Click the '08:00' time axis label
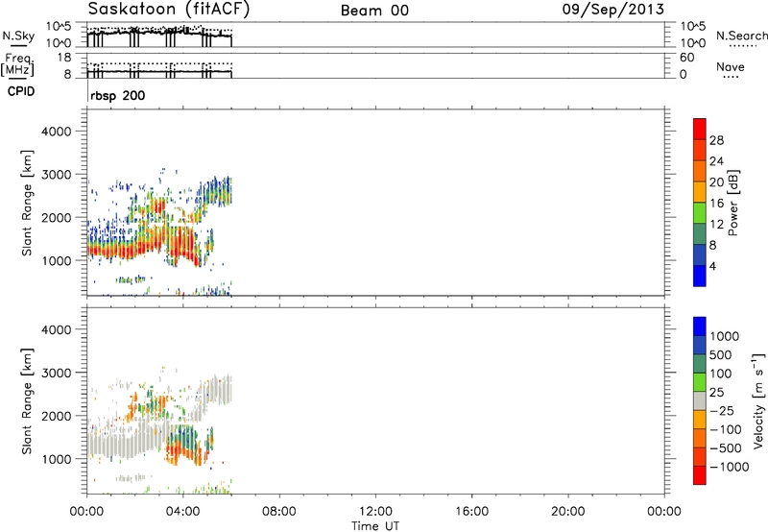Image resolution: width=768 pixels, height=532 pixels. [279, 512]
